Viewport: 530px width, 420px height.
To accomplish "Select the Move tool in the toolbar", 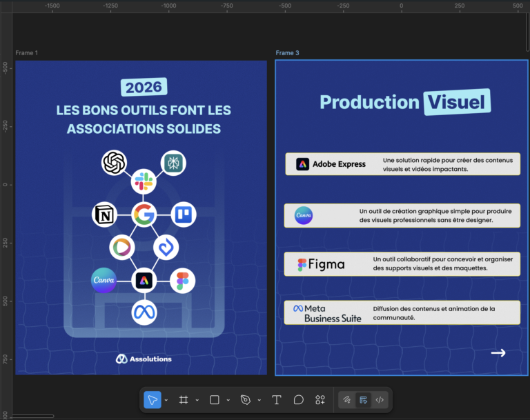I will point(153,400).
